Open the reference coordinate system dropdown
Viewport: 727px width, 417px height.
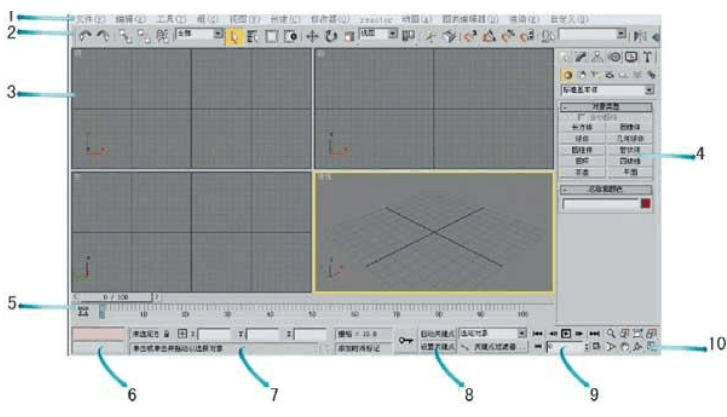(378, 34)
